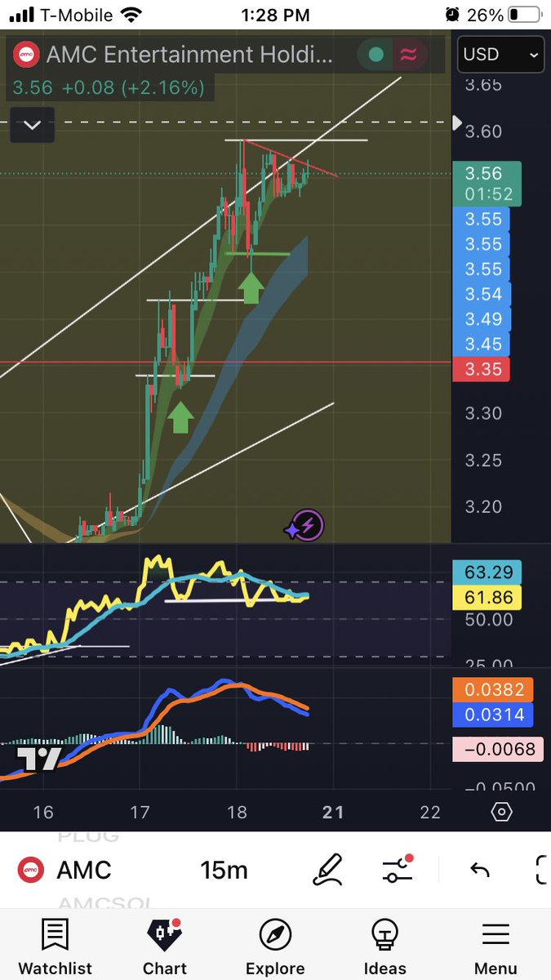Tap the purple lightning bolt icon

[309, 526]
